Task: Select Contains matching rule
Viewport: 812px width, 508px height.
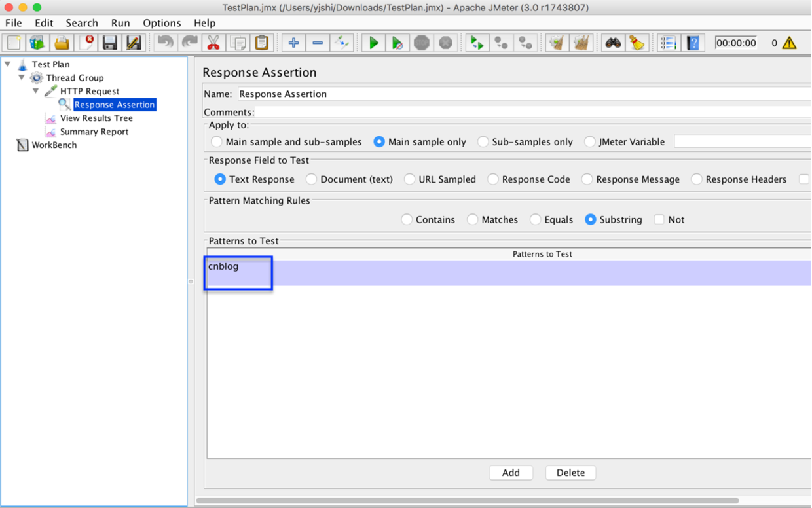Action: pyautogui.click(x=407, y=220)
